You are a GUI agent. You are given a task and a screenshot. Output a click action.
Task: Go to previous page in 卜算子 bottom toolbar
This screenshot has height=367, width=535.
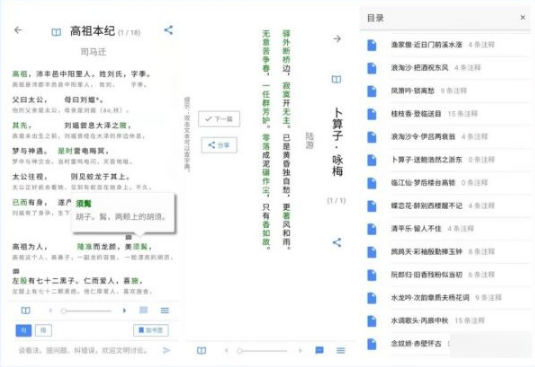(226, 350)
